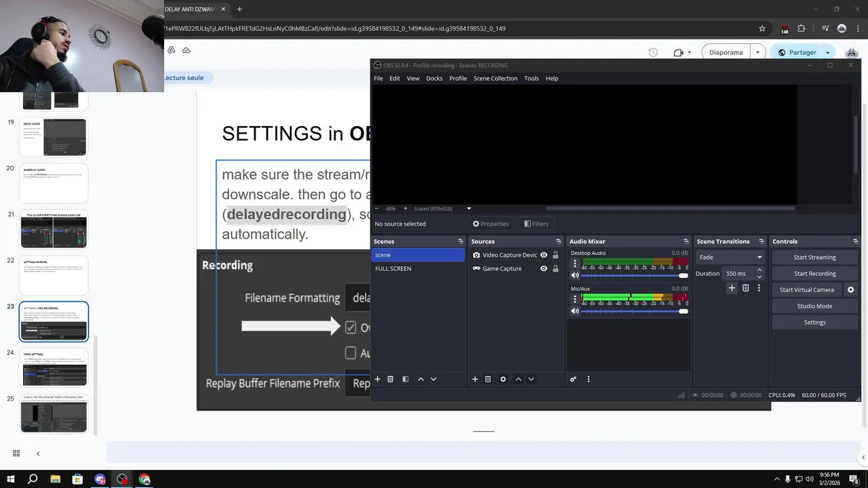Viewport: 868px width, 488px height.
Task: Open source properties gear in Sources dock
Action: click(503, 380)
